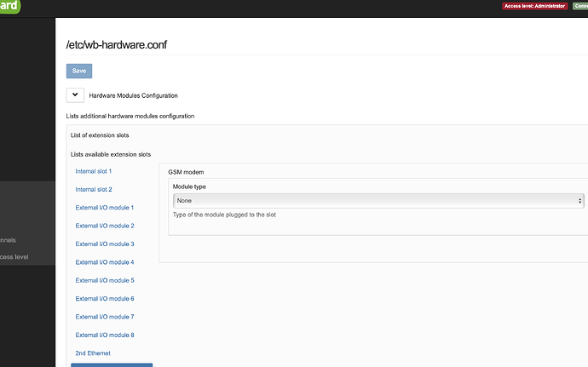Screen dimensions: 588x367
Task: Click the /etc/wb-hardware.conf page heading
Action: [x=117, y=44]
